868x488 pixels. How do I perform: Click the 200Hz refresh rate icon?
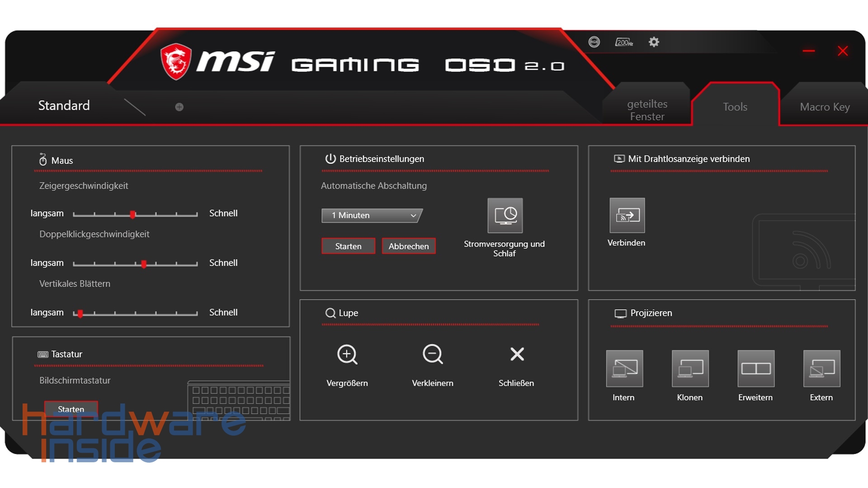[x=624, y=42]
